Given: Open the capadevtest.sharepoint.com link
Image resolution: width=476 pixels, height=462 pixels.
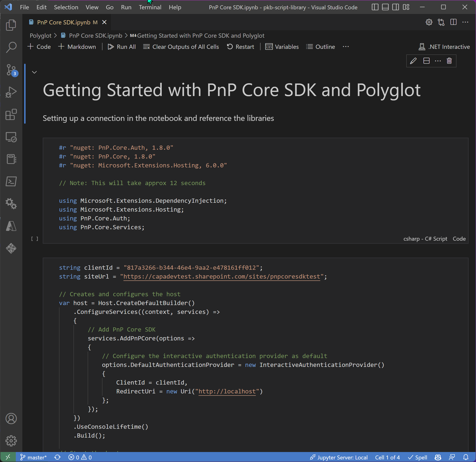Looking at the screenshot, I should pos(221,276).
